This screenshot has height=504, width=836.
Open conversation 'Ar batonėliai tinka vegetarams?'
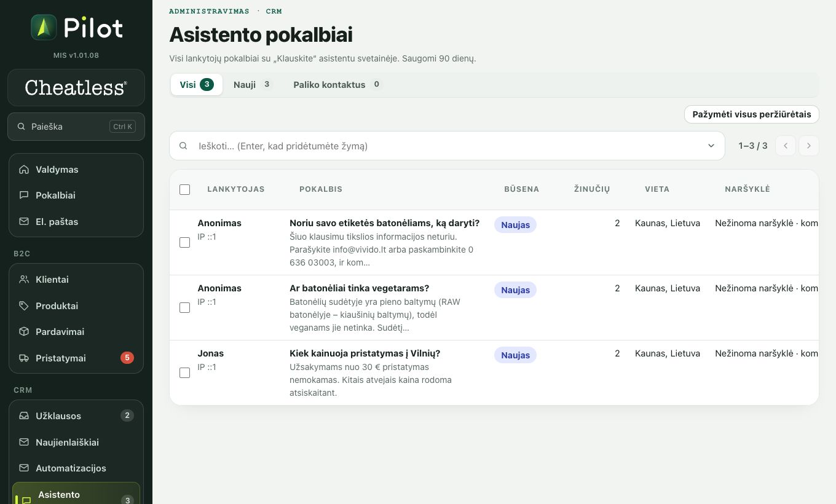pyautogui.click(x=360, y=288)
